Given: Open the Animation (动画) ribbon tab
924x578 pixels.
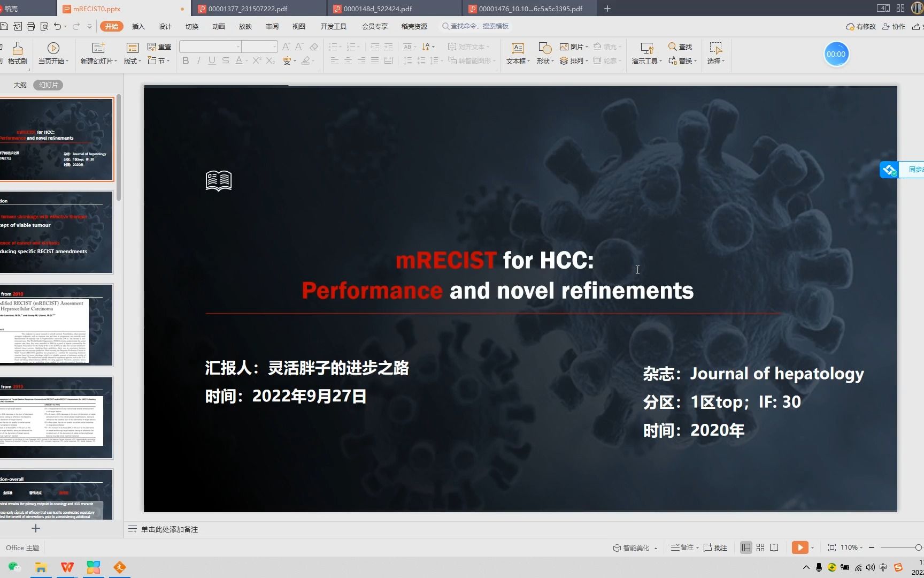Looking at the screenshot, I should (219, 26).
